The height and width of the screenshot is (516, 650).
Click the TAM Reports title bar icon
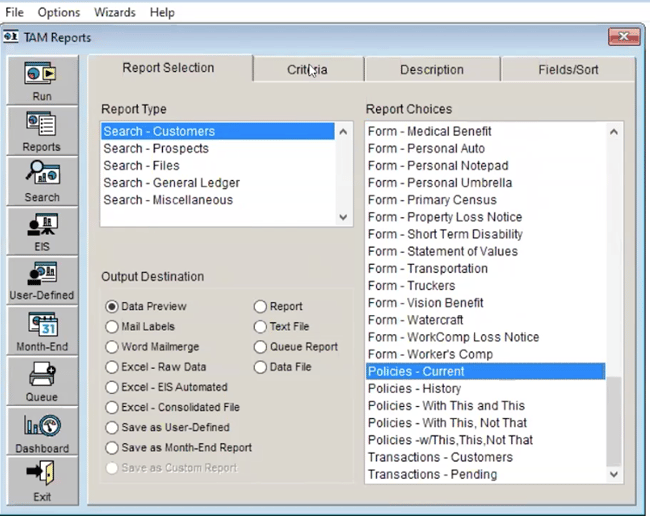pos(11,37)
